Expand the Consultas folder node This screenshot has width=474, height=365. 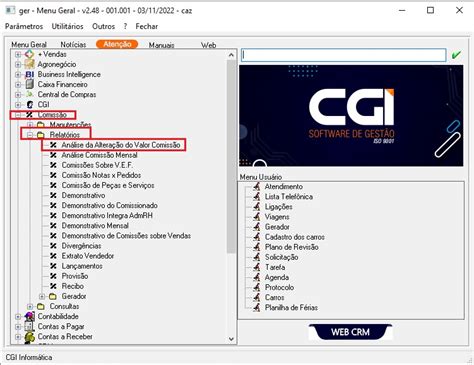point(30,306)
